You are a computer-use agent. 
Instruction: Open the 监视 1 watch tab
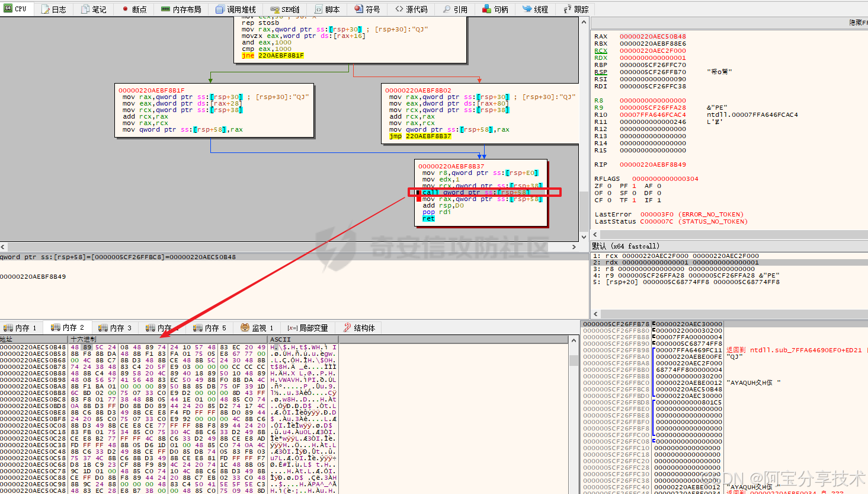click(x=257, y=327)
